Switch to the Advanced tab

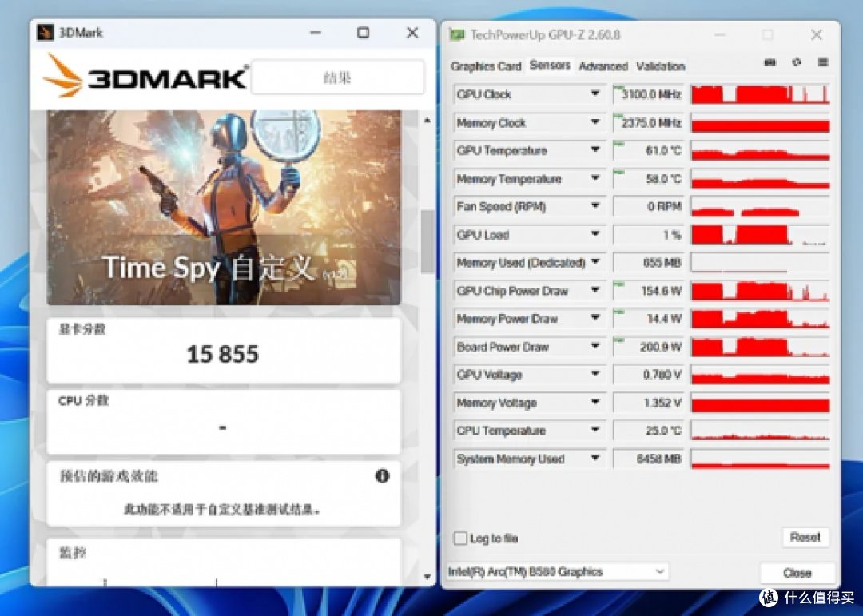pyautogui.click(x=603, y=66)
